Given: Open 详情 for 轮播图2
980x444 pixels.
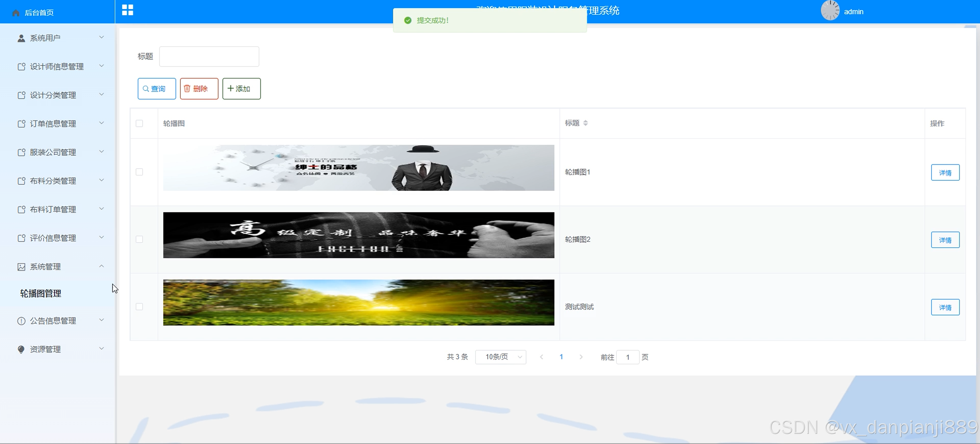Looking at the screenshot, I should click(x=945, y=240).
